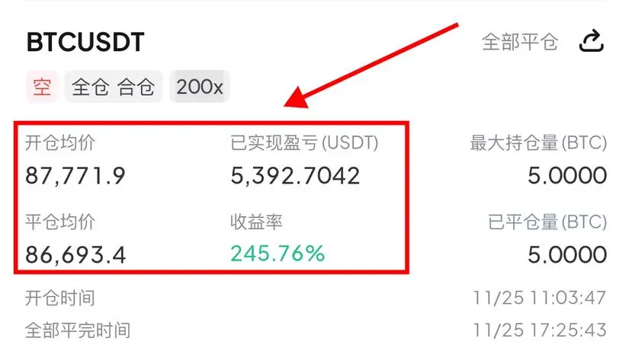Tap the 开仓均价 label
Screen dimensions: 632x364
pos(60,143)
